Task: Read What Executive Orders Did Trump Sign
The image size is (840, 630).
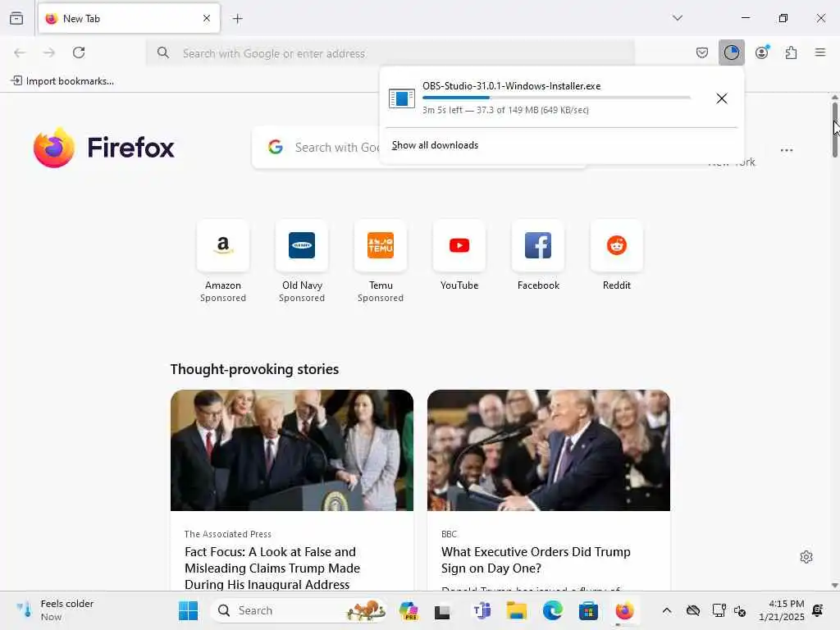Action: (536, 559)
